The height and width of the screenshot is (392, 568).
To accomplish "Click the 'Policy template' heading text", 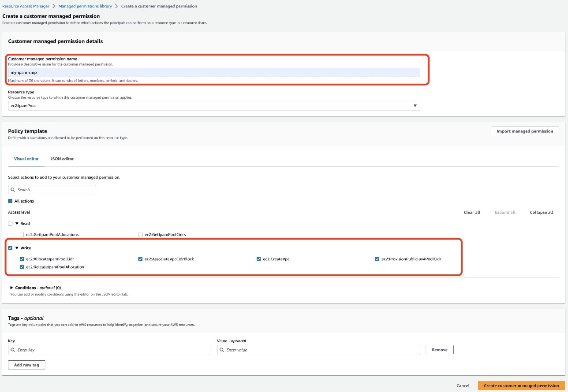I will [x=27, y=131].
